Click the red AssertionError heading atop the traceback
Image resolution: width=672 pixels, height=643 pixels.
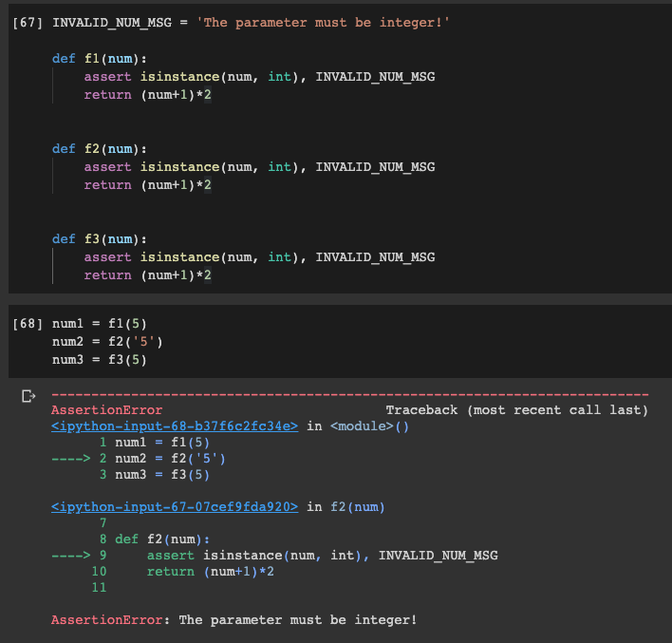[x=106, y=410]
